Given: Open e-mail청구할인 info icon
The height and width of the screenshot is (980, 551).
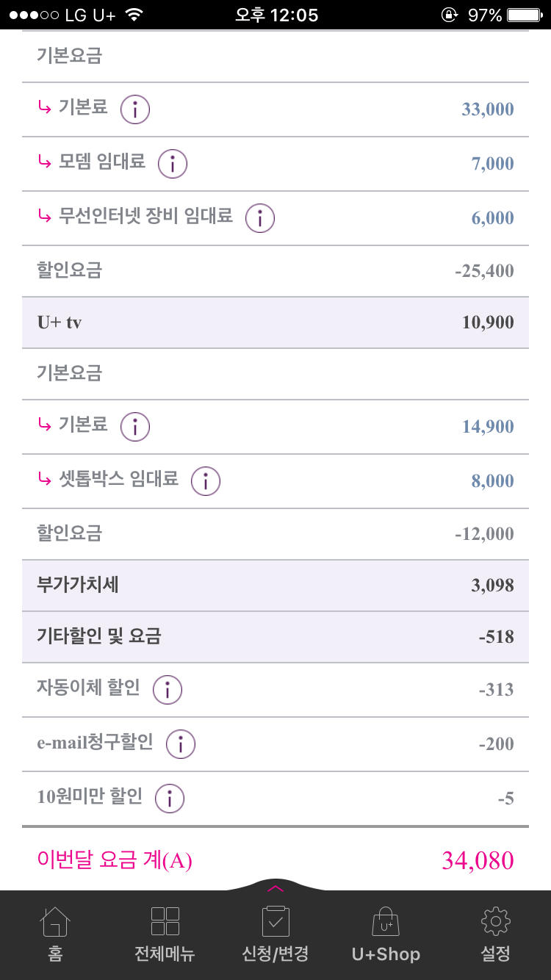Looking at the screenshot, I should pyautogui.click(x=181, y=744).
